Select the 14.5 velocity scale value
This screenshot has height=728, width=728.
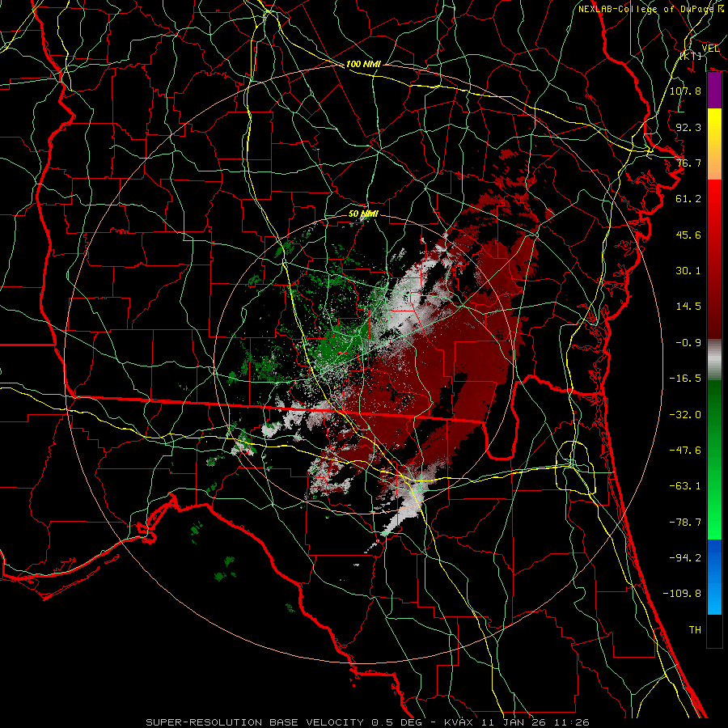point(688,307)
